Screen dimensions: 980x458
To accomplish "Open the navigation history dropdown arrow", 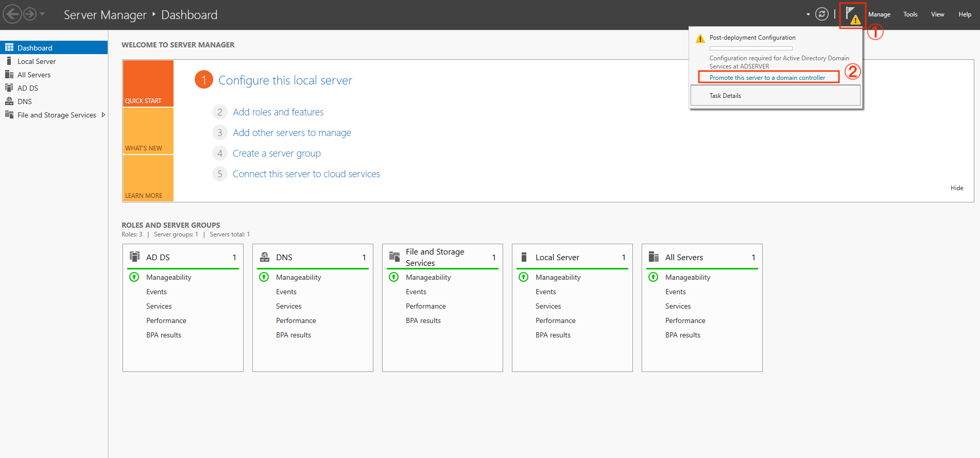I will click(x=42, y=14).
